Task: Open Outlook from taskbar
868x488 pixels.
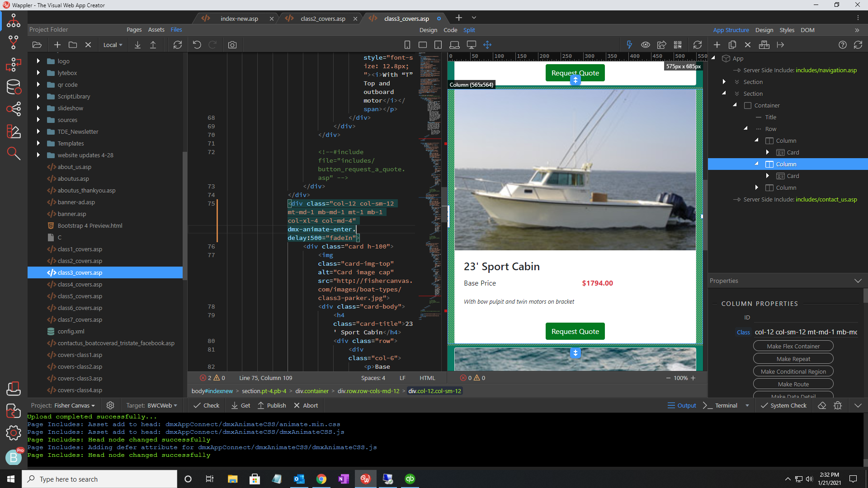Action: pos(299,479)
